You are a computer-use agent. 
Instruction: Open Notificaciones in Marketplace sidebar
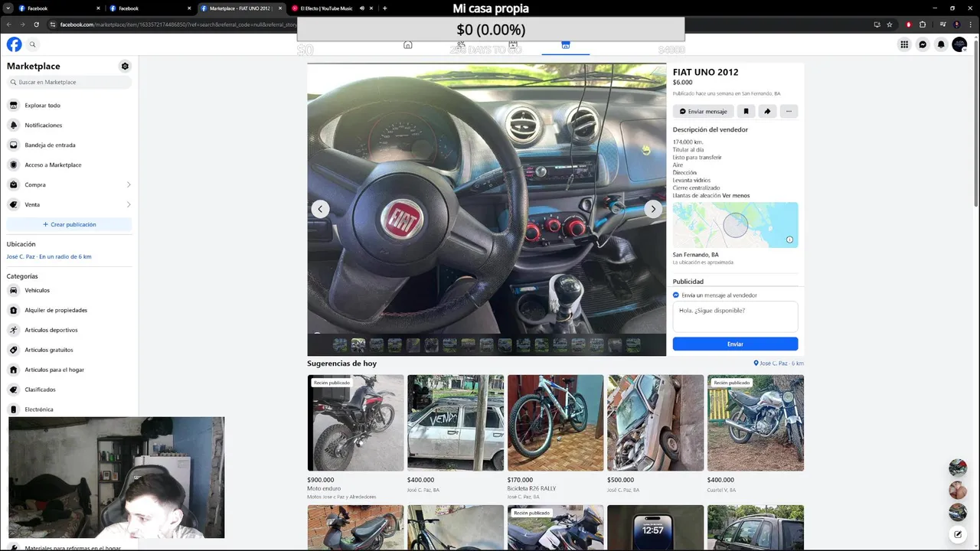(x=69, y=126)
